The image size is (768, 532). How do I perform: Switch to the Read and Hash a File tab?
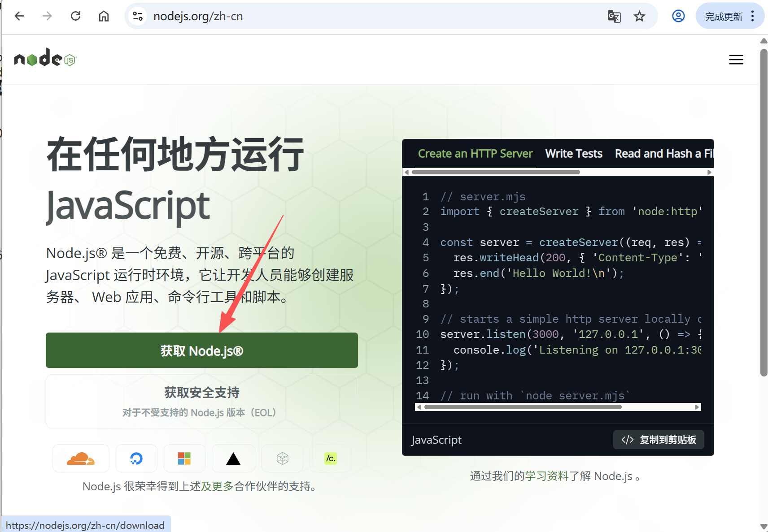(663, 154)
